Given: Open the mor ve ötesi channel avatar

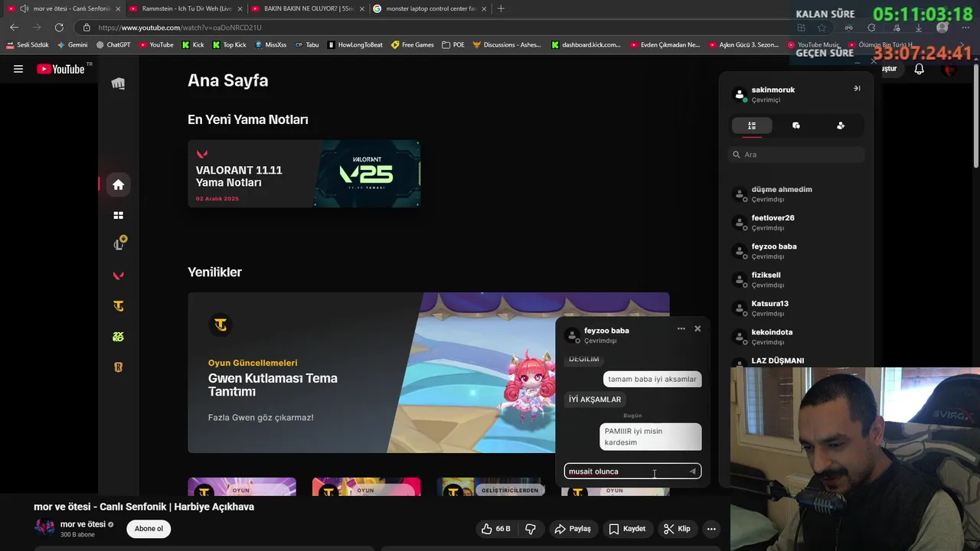Looking at the screenshot, I should [44, 528].
